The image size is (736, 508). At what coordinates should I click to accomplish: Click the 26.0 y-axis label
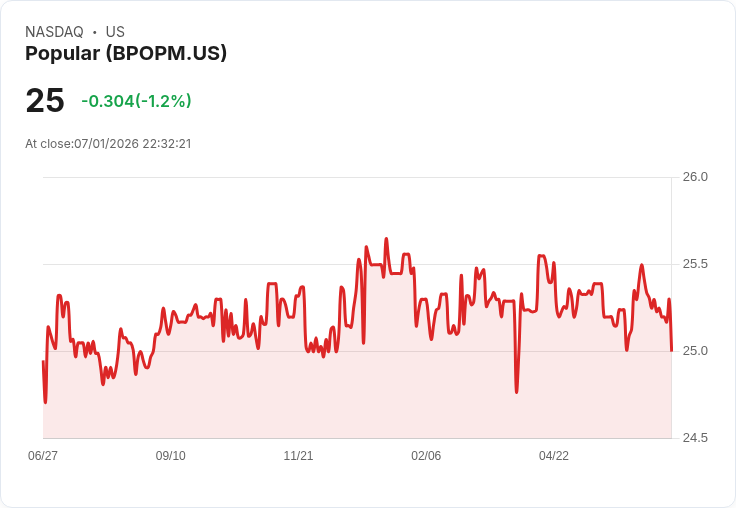pos(695,177)
